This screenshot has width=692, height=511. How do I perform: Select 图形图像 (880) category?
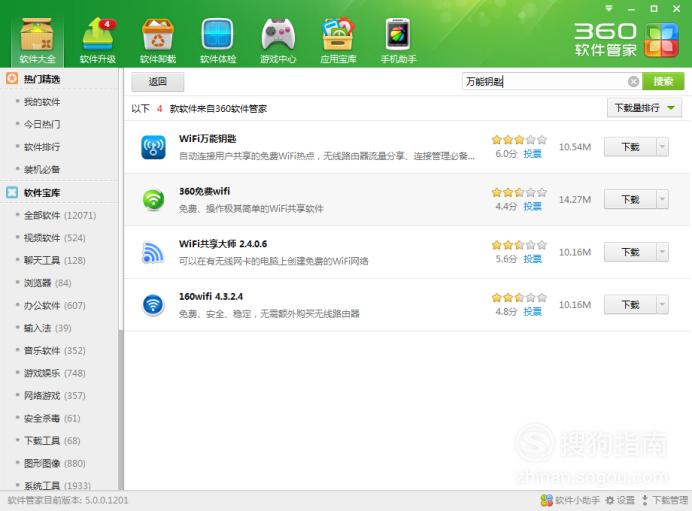(x=54, y=463)
